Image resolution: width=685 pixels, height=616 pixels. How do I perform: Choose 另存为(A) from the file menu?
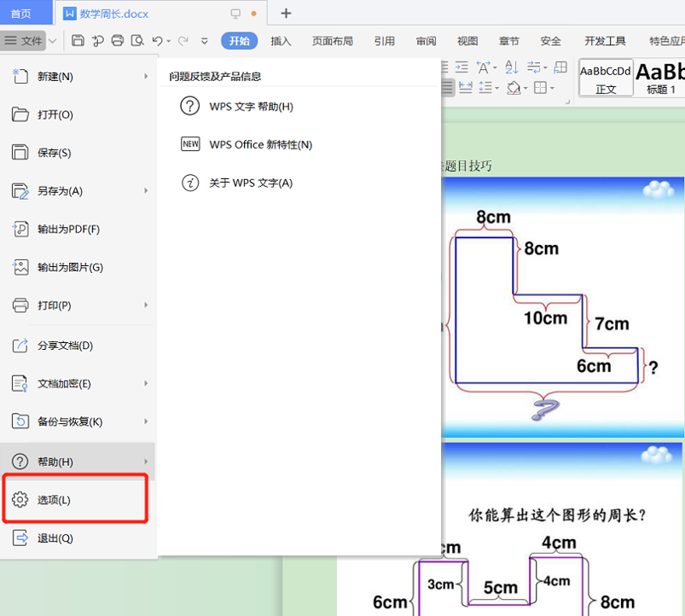(78, 191)
